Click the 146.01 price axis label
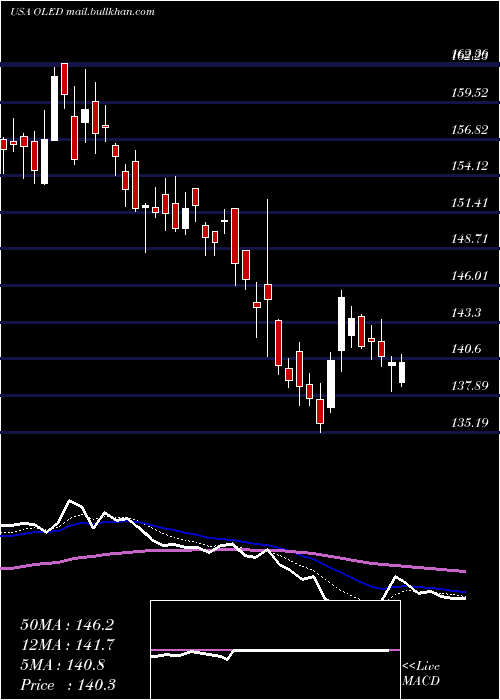The width and height of the screenshot is (500, 700). (x=469, y=275)
